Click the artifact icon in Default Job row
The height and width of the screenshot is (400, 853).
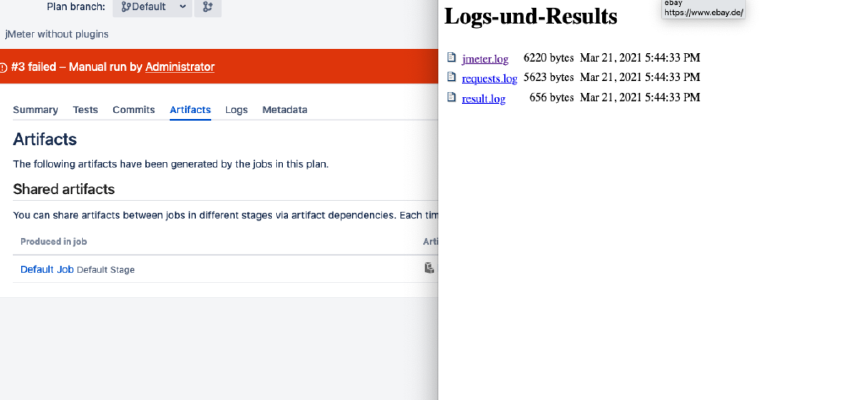tap(429, 268)
